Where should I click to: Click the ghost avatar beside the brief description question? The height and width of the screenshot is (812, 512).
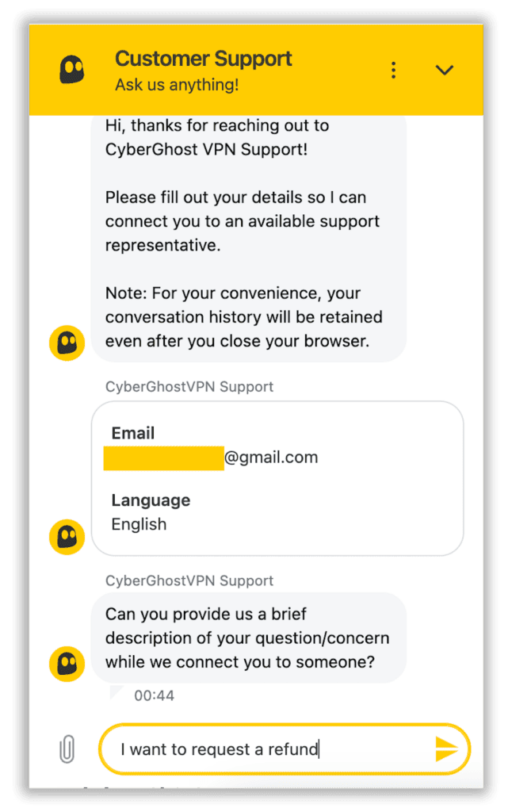point(67,663)
